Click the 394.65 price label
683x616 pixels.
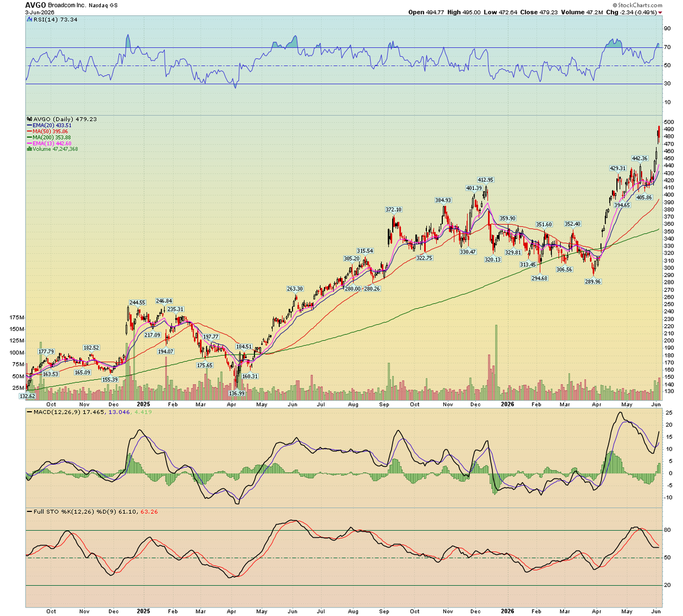coord(622,205)
